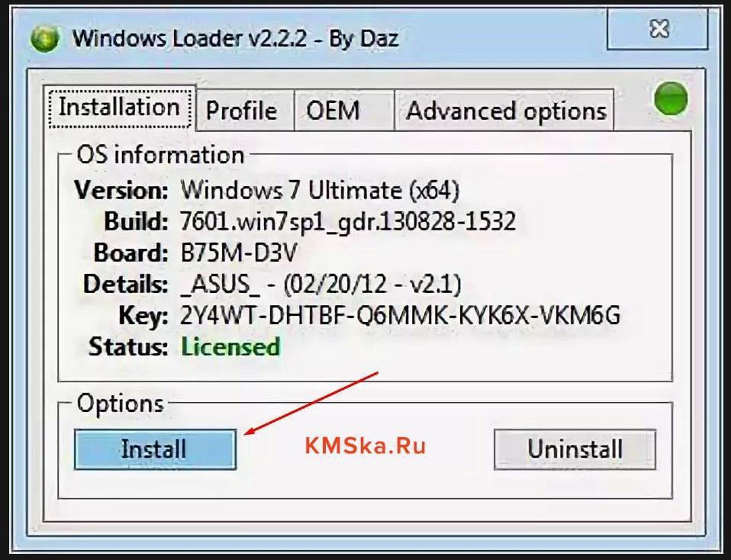This screenshot has width=731, height=560.
Task: Click the Details: label
Action: tap(125, 284)
